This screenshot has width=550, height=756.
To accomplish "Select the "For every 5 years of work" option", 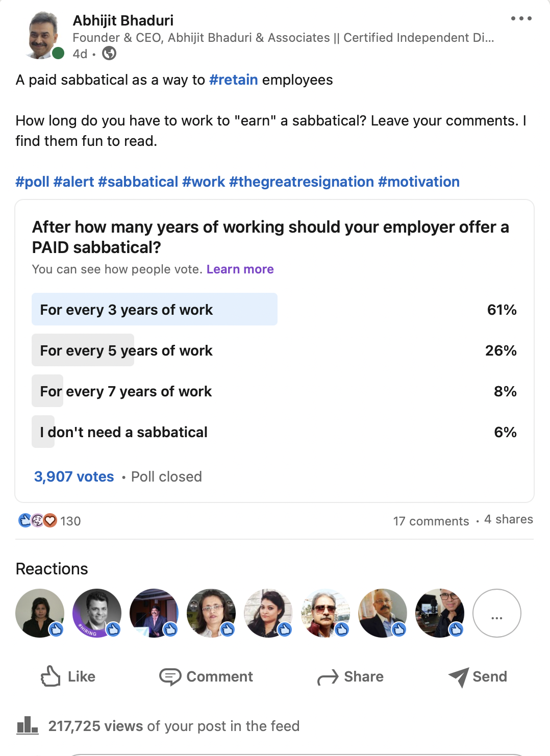I will point(127,350).
